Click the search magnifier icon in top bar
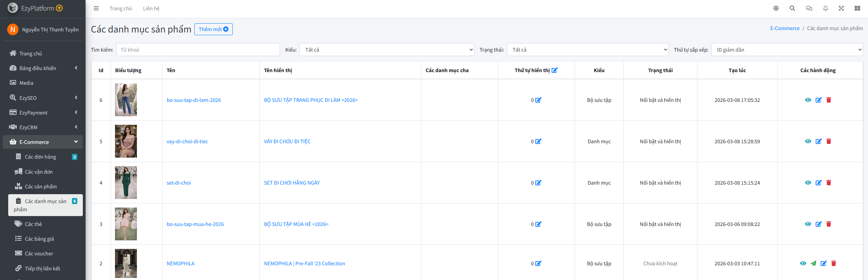Image resolution: width=868 pixels, height=280 pixels. click(792, 8)
